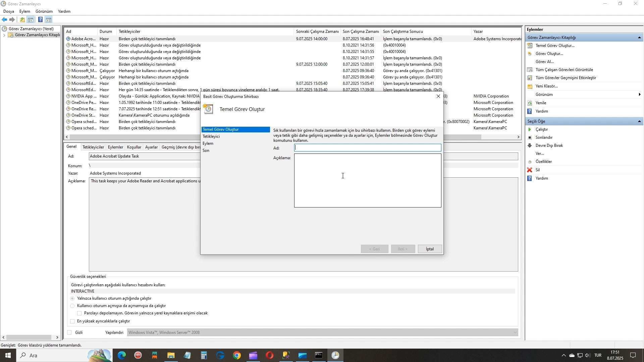Select Tetikleyici step in wizard
The width and height of the screenshot is (644, 362).
[x=211, y=136]
